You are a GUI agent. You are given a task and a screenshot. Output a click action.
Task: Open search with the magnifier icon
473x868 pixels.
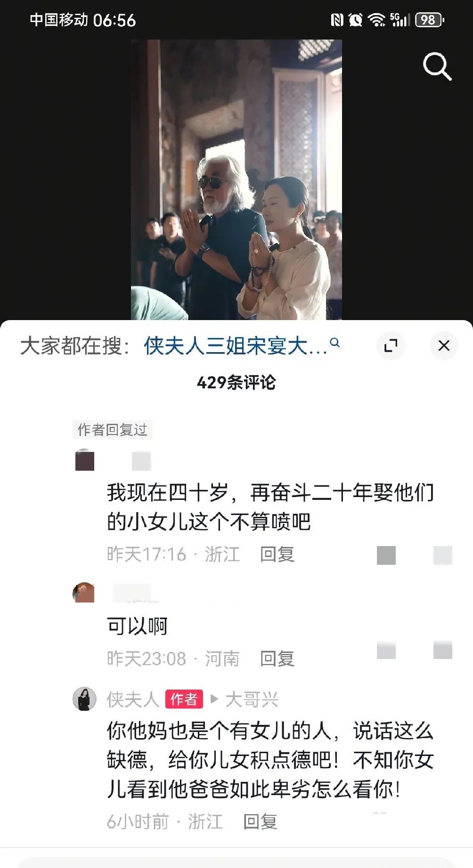click(437, 66)
